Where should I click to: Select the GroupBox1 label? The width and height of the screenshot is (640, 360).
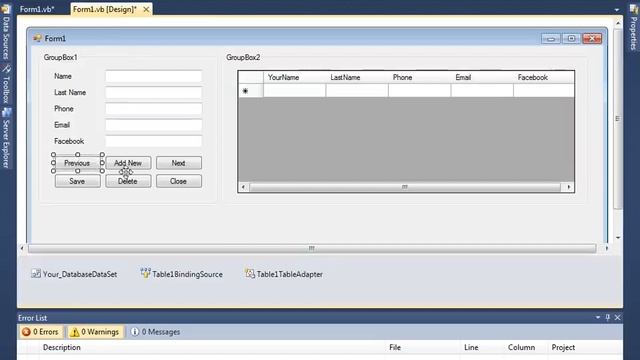[x=60, y=57]
